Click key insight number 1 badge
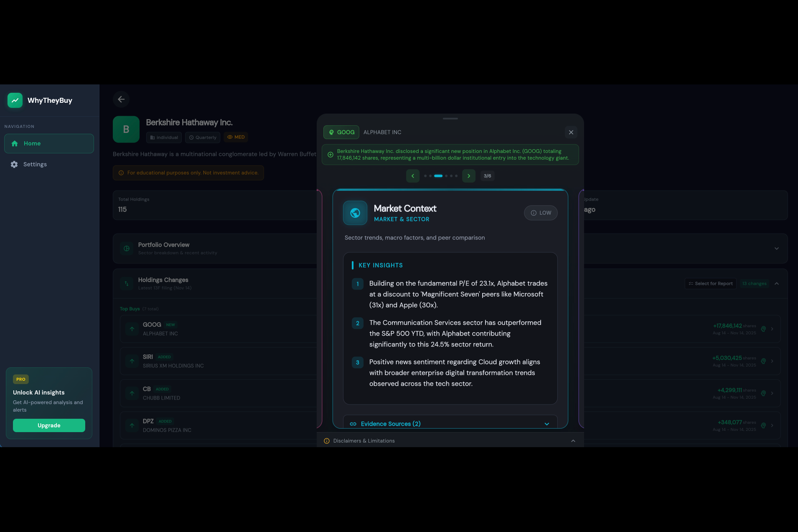 point(358,284)
